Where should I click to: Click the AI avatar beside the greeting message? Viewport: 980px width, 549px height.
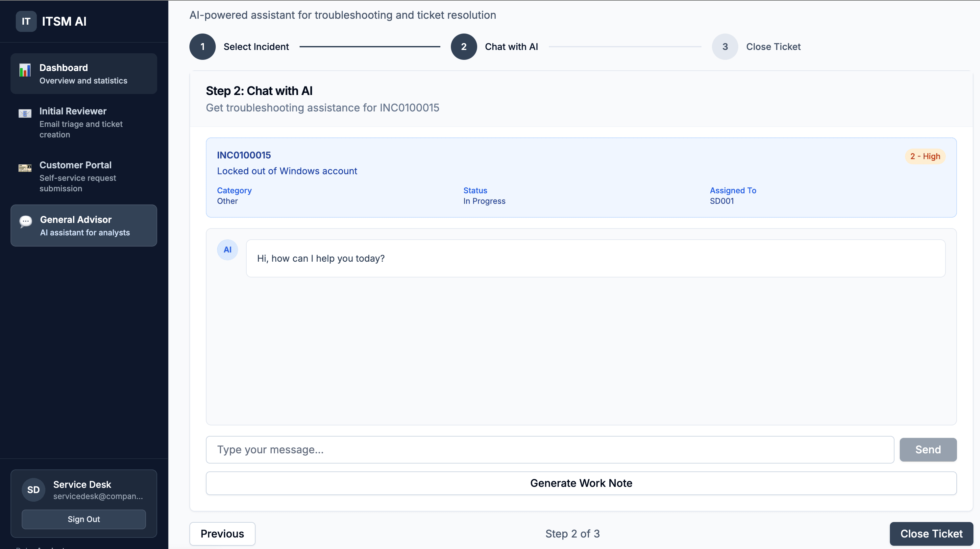point(227,250)
